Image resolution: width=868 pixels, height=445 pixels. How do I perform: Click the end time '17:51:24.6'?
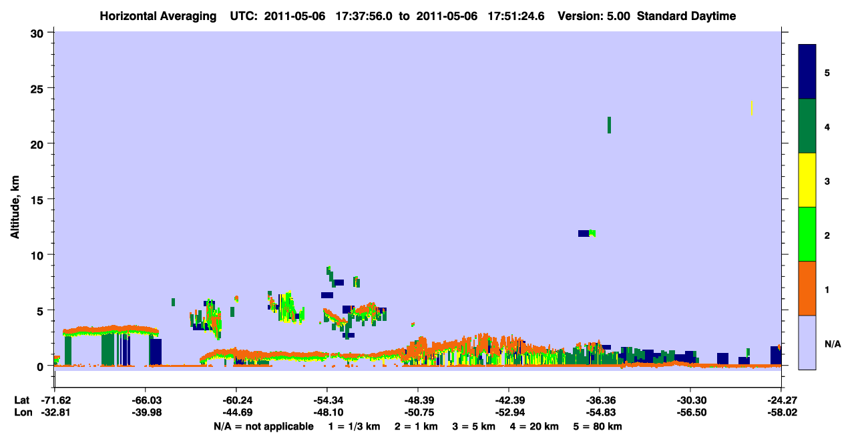pyautogui.click(x=516, y=16)
